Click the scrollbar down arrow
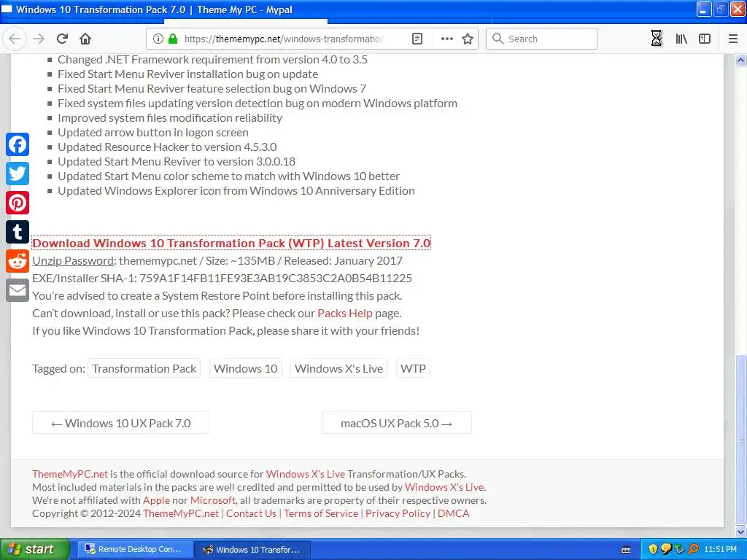 [x=741, y=531]
